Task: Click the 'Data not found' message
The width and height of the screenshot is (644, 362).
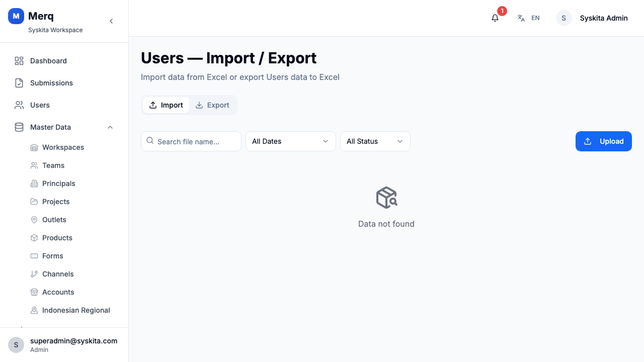Action: (386, 224)
